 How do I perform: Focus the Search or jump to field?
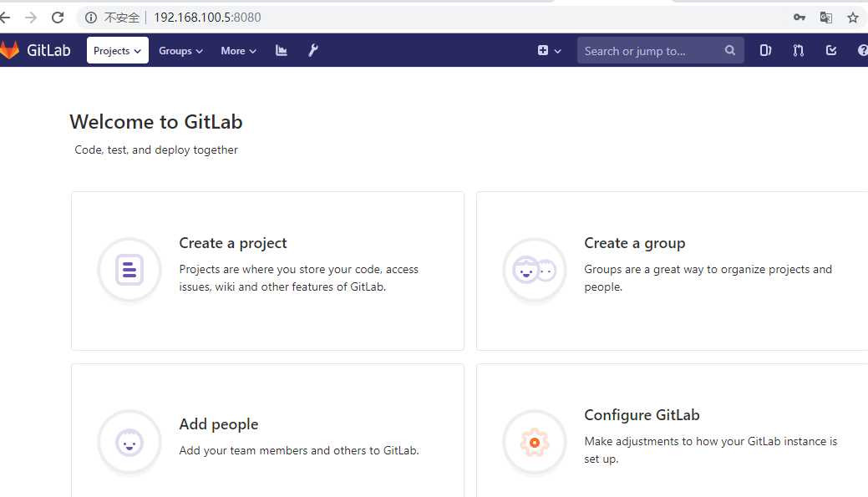[660, 51]
